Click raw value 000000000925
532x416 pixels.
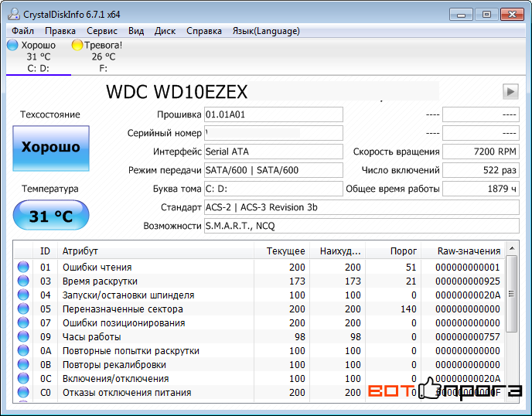(x=468, y=281)
